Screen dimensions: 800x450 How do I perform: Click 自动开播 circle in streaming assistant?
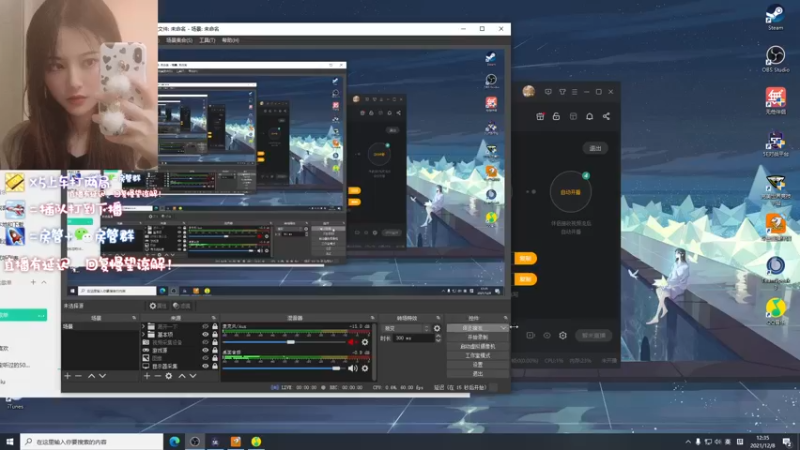pos(570,192)
